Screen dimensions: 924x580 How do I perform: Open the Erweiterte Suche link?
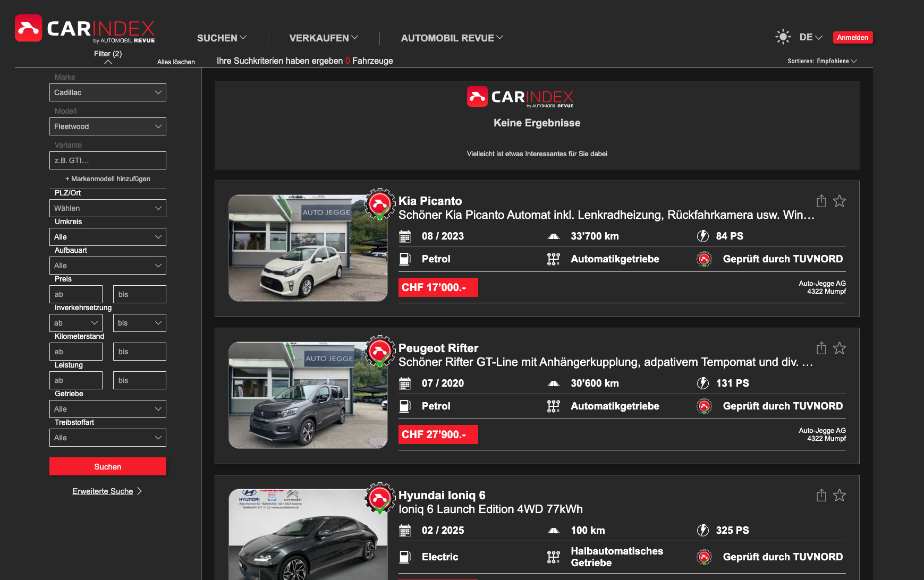pos(107,491)
